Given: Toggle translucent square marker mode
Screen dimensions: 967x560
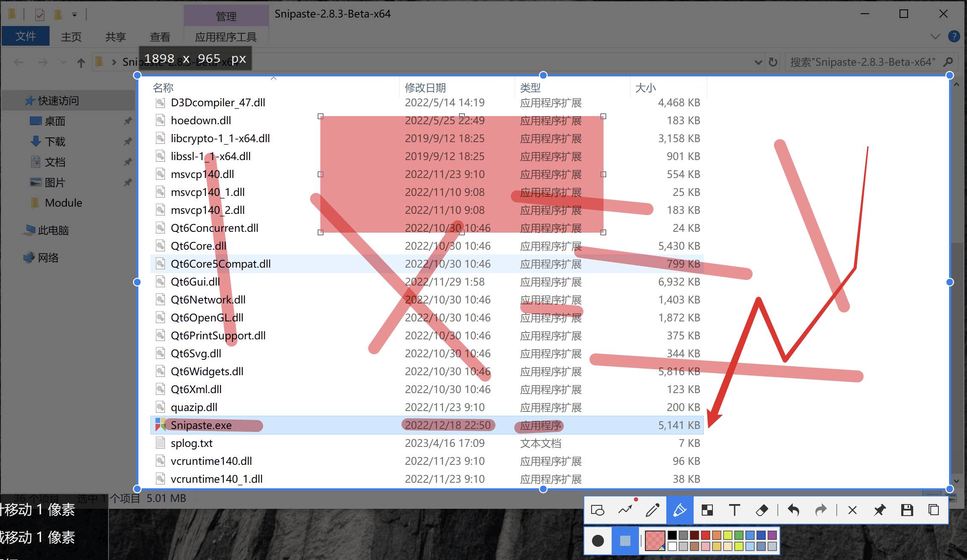Looking at the screenshot, I should pyautogui.click(x=625, y=541).
